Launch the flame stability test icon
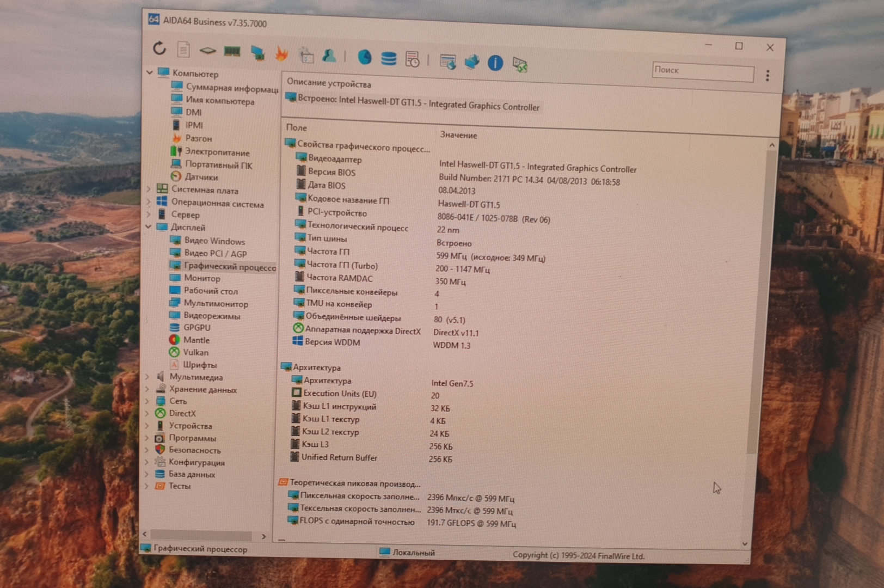 click(281, 53)
